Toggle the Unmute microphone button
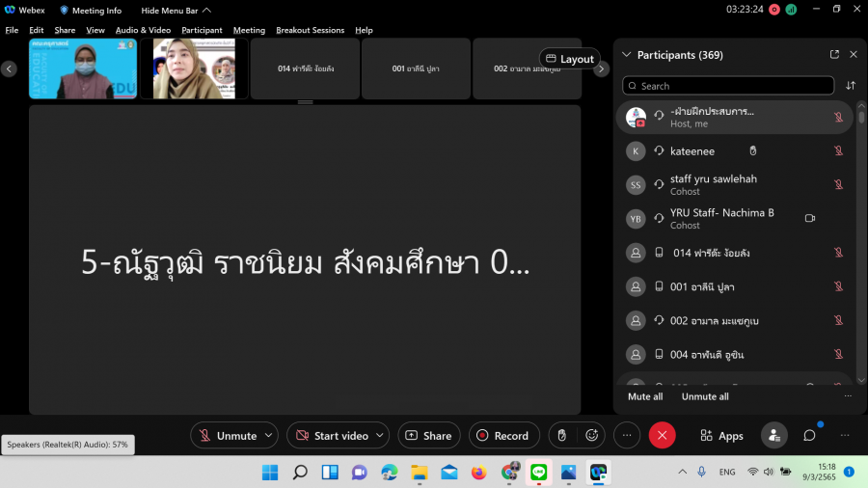The width and height of the screenshot is (868, 488). [228, 436]
